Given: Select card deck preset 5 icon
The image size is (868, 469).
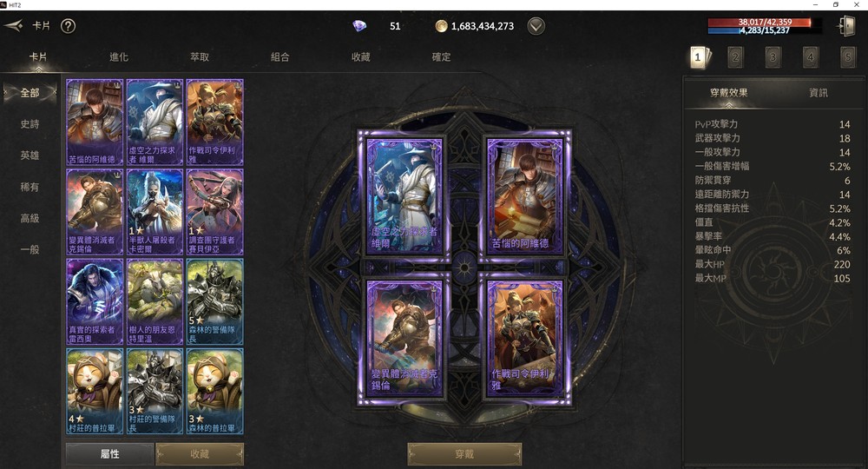Looking at the screenshot, I should (x=847, y=57).
